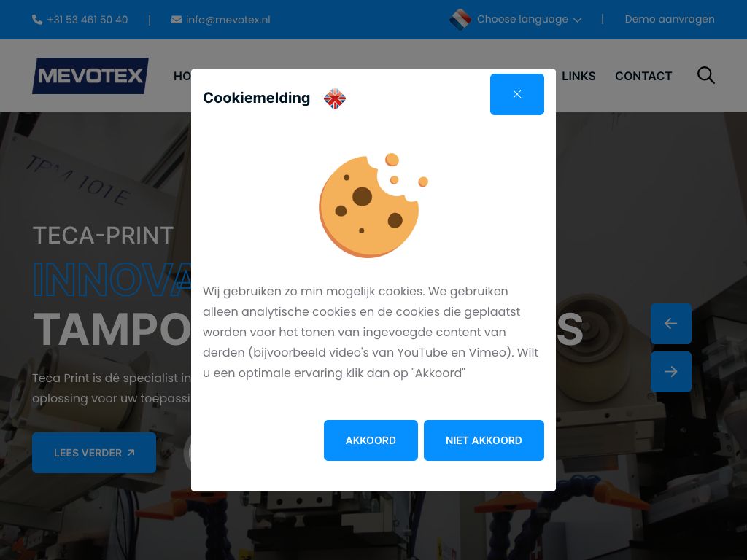This screenshot has height=560, width=747.
Task: Click the UK flag icon beside Cookiemelding
Action: coord(334,98)
